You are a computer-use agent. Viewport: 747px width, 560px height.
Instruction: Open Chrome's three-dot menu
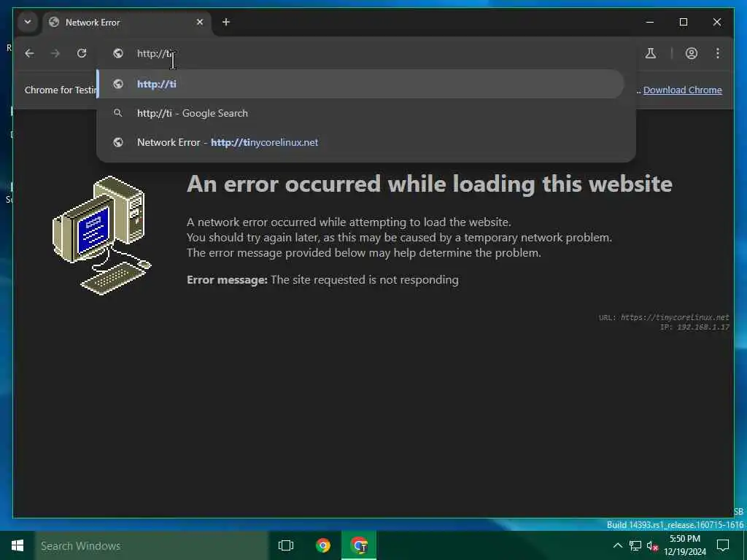(718, 53)
